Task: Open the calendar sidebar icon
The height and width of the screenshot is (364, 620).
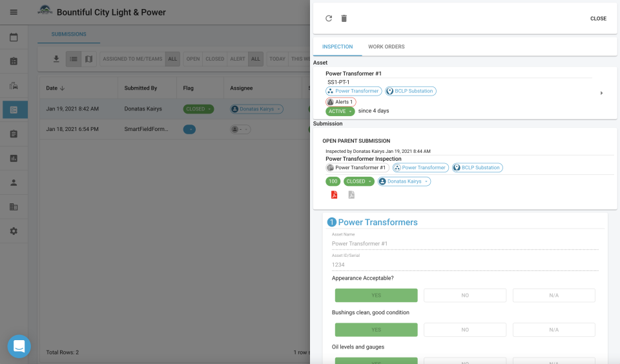Action: (14, 37)
